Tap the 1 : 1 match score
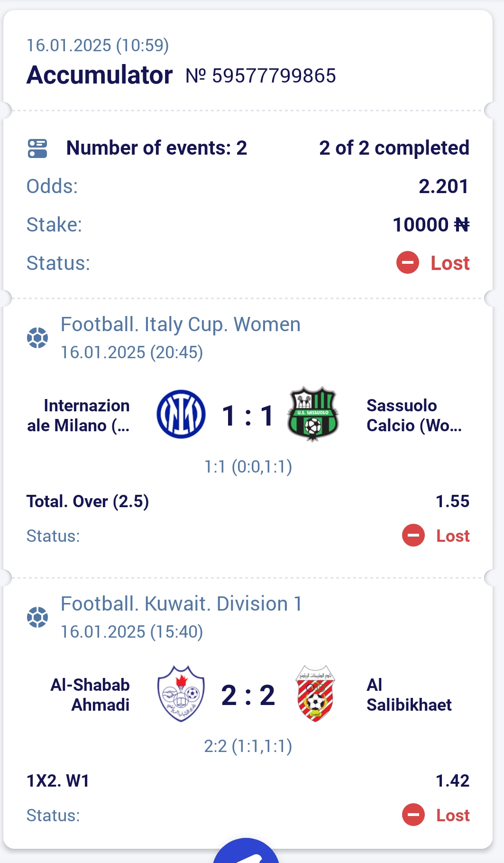 tap(247, 416)
